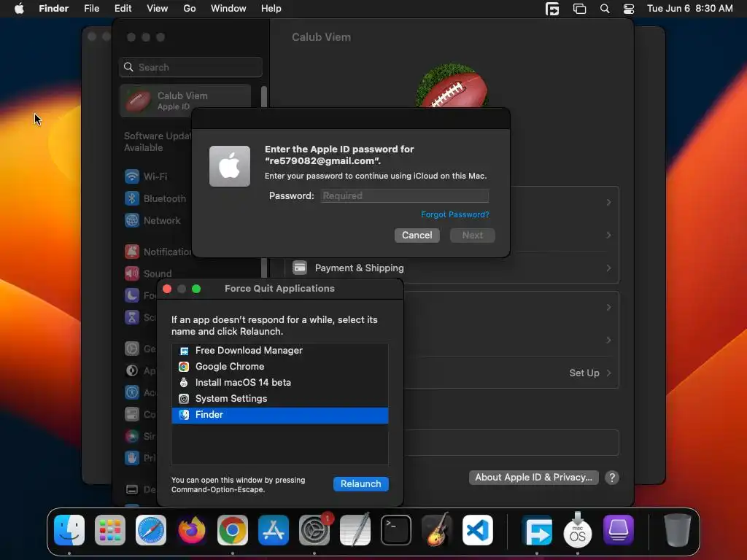Screen dimensions: 747x560
Task: Launch Terminal from the Dock
Action: pos(396,530)
